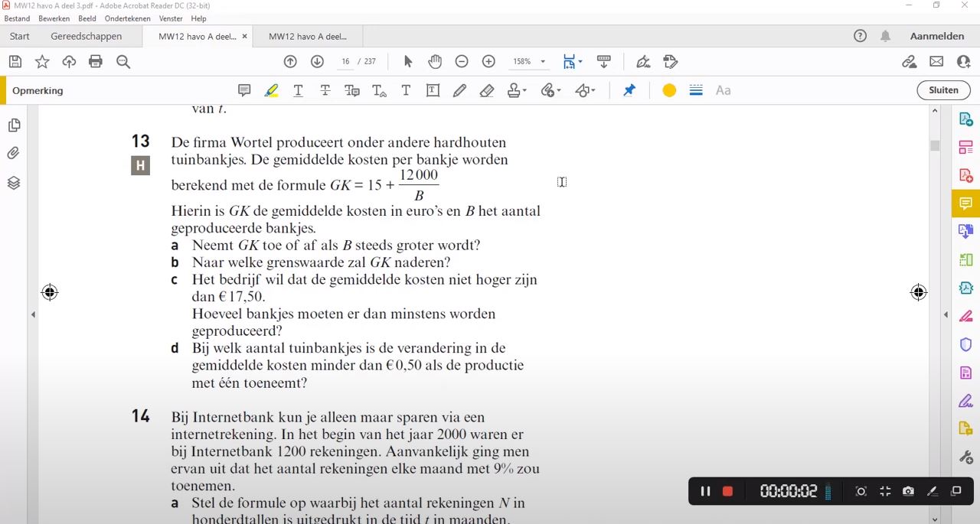Click the add person share icon
Screen dimensions: 980x524
[963, 62]
